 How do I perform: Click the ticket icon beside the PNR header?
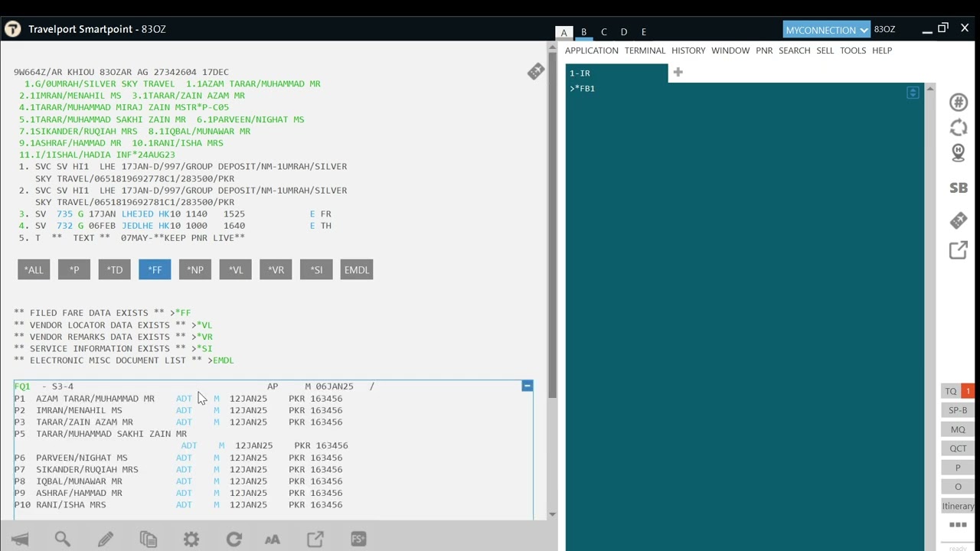pos(536,72)
